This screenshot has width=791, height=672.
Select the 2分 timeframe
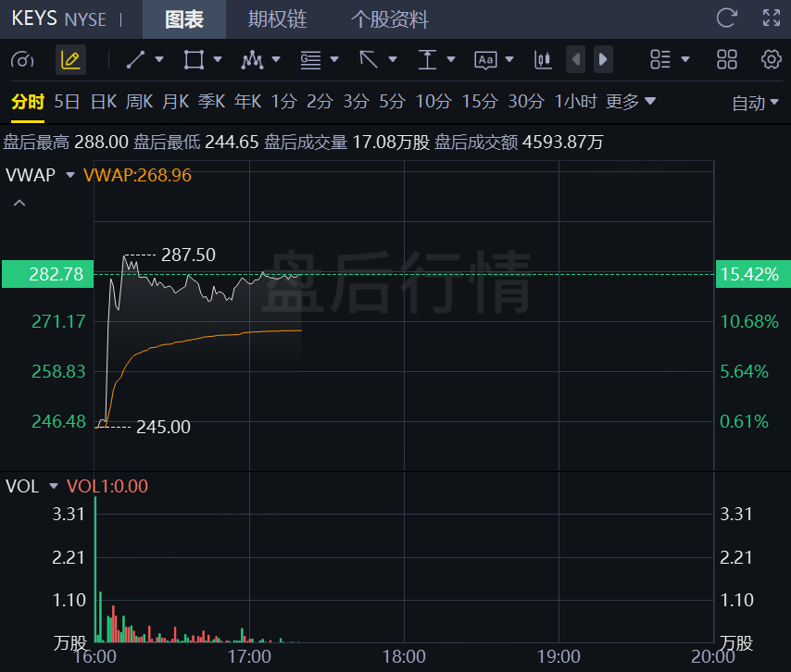click(x=320, y=102)
